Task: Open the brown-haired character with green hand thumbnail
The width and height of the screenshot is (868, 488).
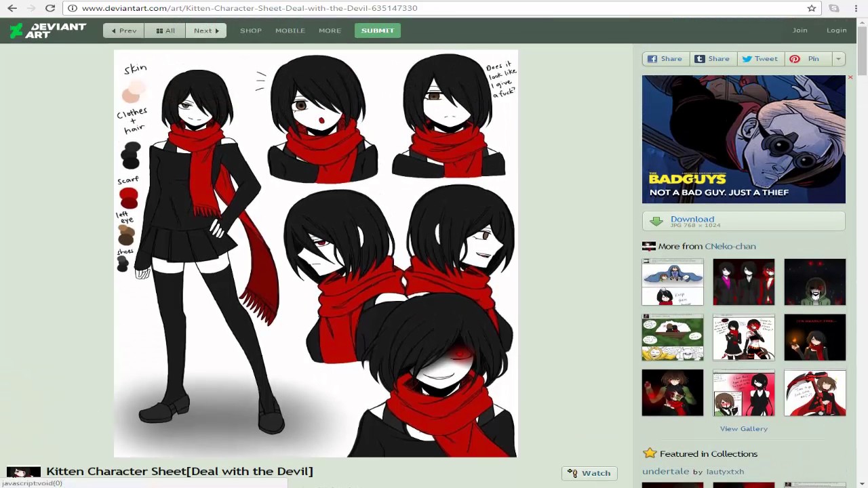Action: click(x=673, y=393)
